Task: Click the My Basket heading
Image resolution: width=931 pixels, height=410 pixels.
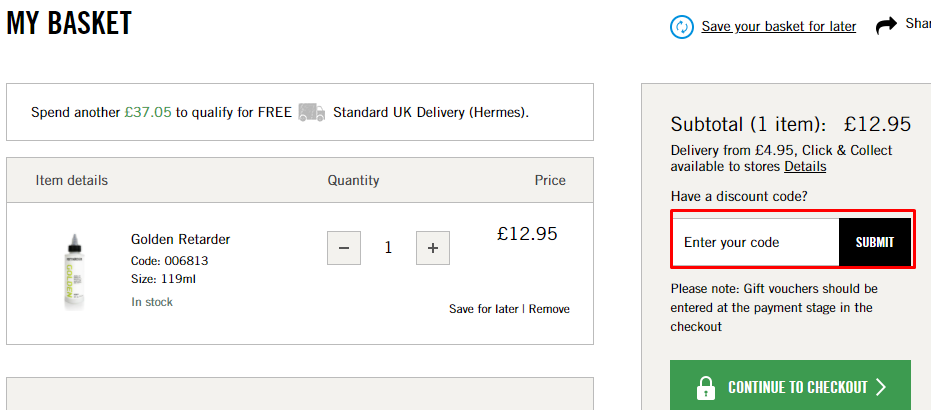Action: click(69, 24)
